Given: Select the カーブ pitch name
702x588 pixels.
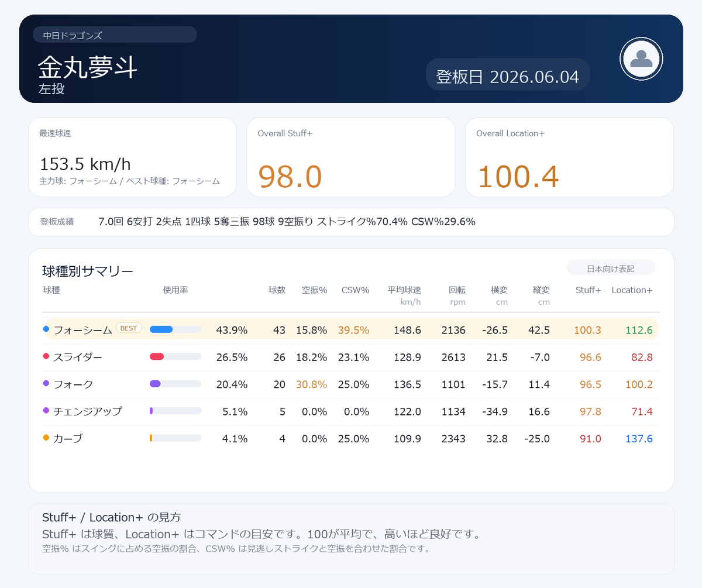Looking at the screenshot, I should tap(68, 438).
